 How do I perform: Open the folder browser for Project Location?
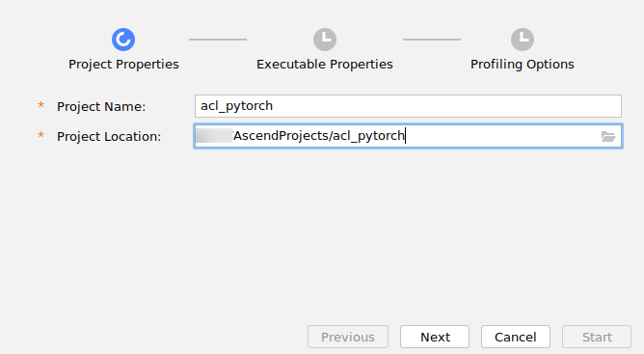(x=608, y=136)
